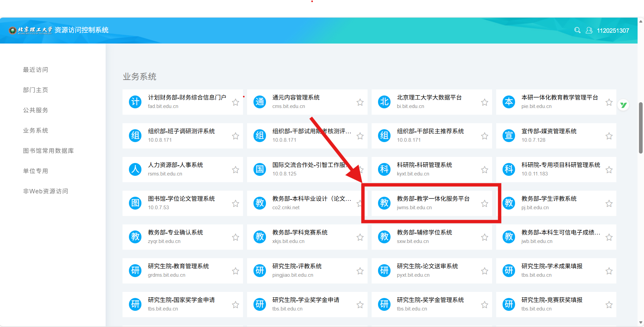Toggle favorite star for 通元内容管理系统
Viewport: 644px width, 327px height.
[360, 102]
